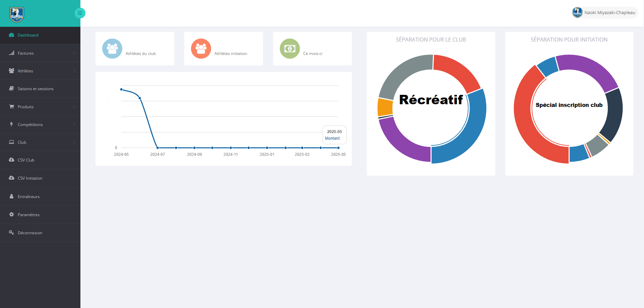Open the Entraîneurs page

point(28,197)
